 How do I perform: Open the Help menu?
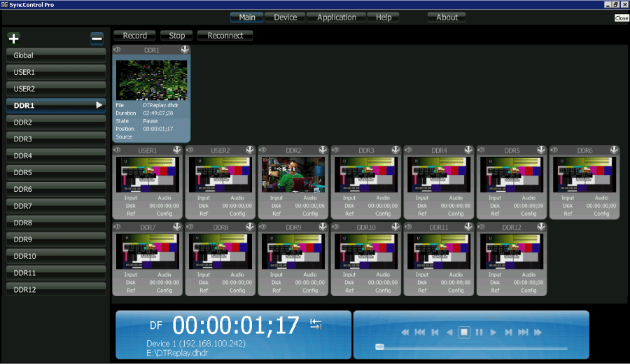(384, 17)
